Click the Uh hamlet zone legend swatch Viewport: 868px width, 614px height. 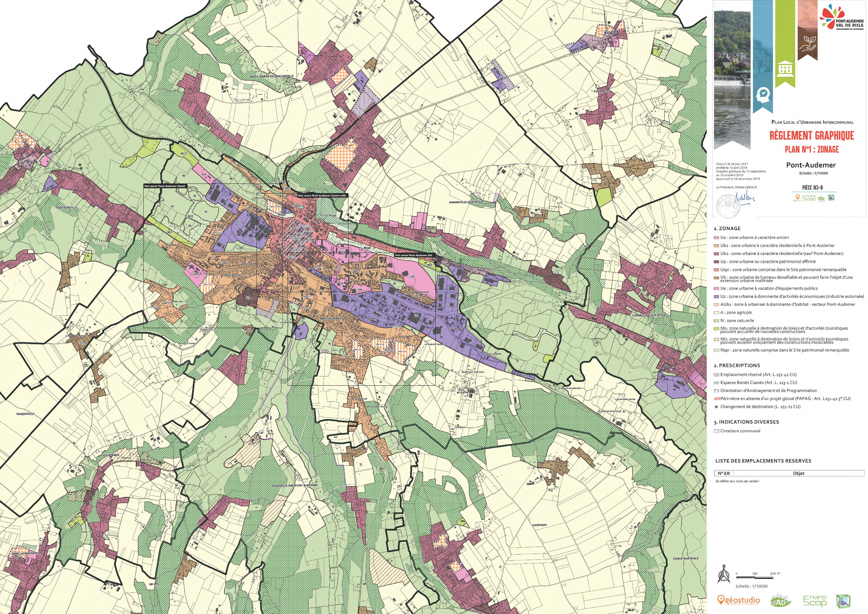point(716,278)
